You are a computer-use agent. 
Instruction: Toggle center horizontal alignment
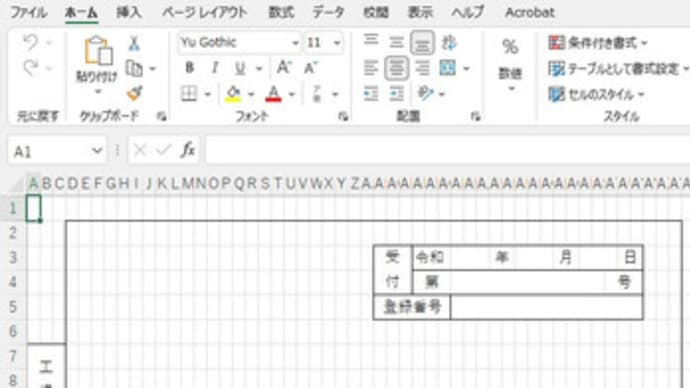(396, 68)
